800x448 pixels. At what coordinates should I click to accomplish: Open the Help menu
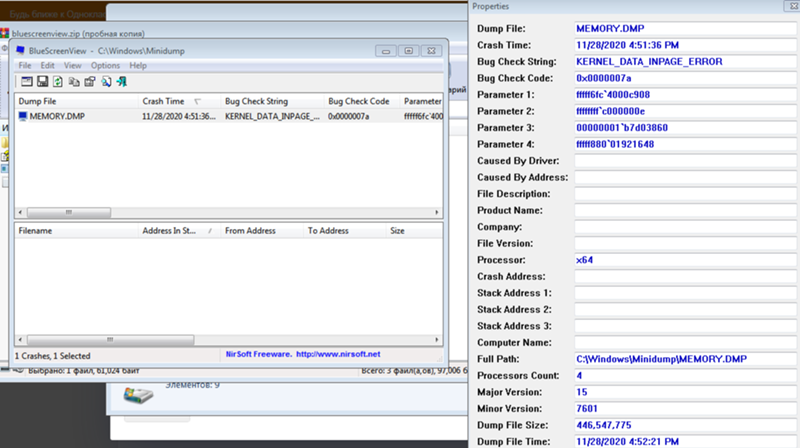[x=138, y=65]
